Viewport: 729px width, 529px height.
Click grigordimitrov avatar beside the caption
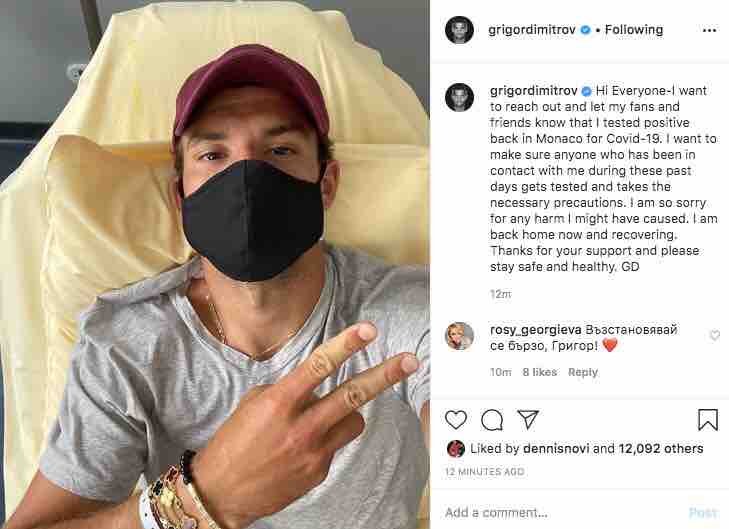(x=459, y=97)
